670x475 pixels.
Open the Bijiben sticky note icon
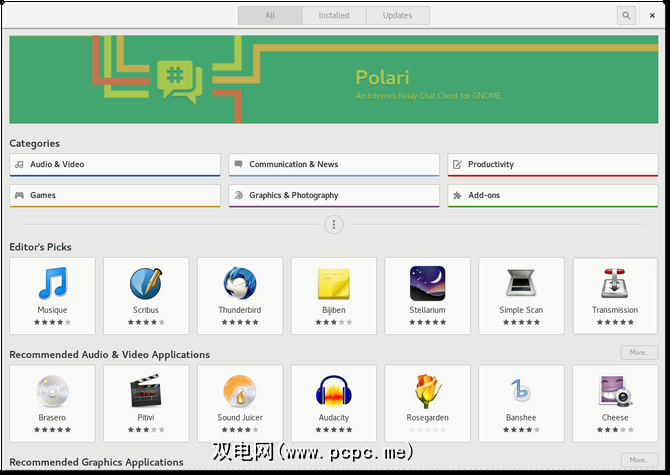tap(334, 283)
